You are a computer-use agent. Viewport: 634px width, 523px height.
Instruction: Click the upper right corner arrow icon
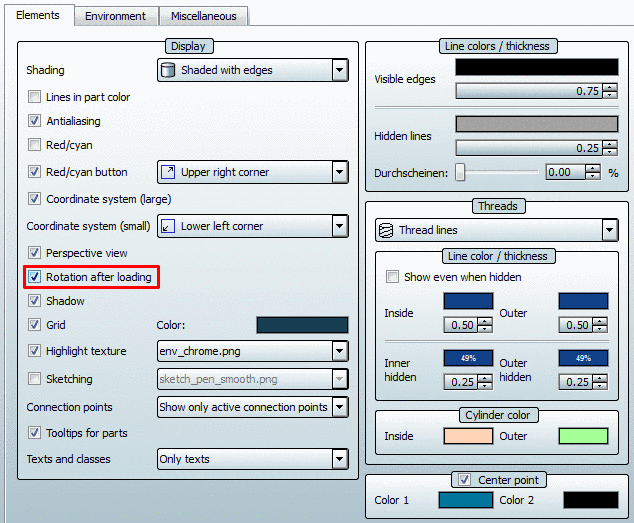(168, 172)
